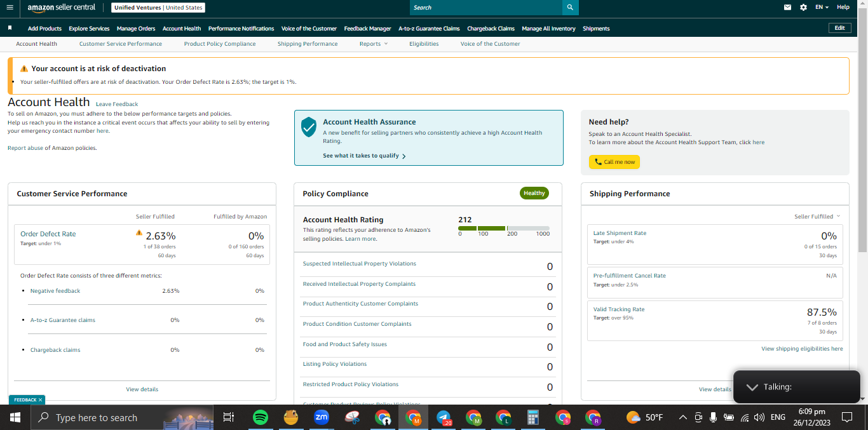Open Unified Ventures account switcher
Viewport: 868px width, 430px height.
coord(158,8)
